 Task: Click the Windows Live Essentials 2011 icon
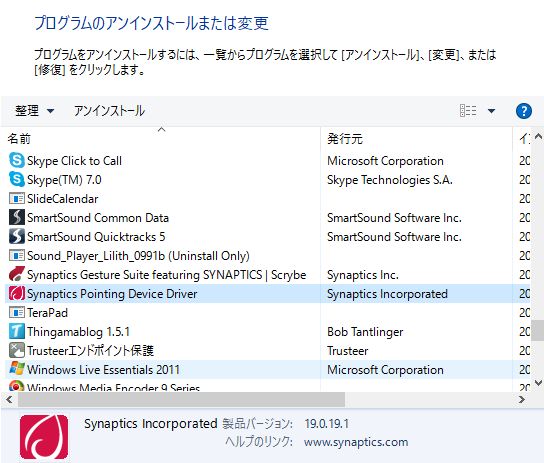click(x=16, y=369)
